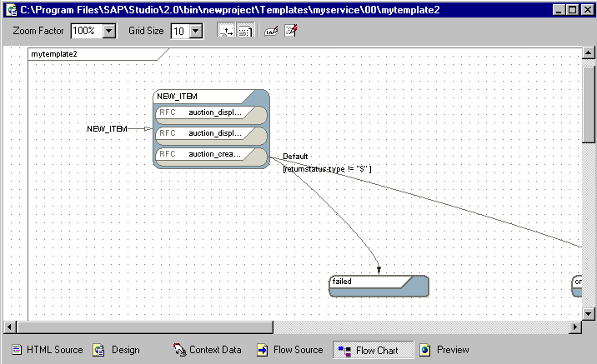Screen dimensions: 597x364
Task: Click the horizontal scrollbar thumb
Action: pos(145,327)
